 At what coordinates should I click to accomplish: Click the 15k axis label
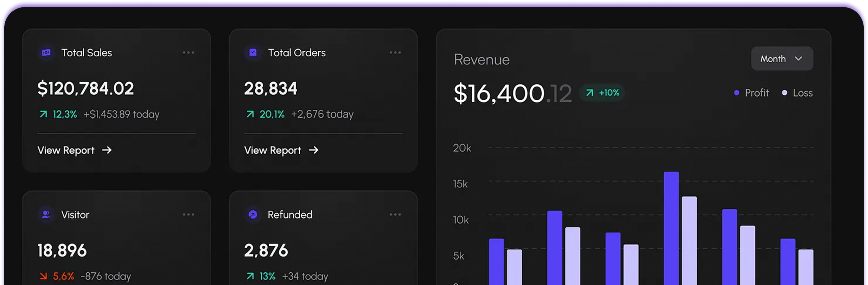[460, 184]
